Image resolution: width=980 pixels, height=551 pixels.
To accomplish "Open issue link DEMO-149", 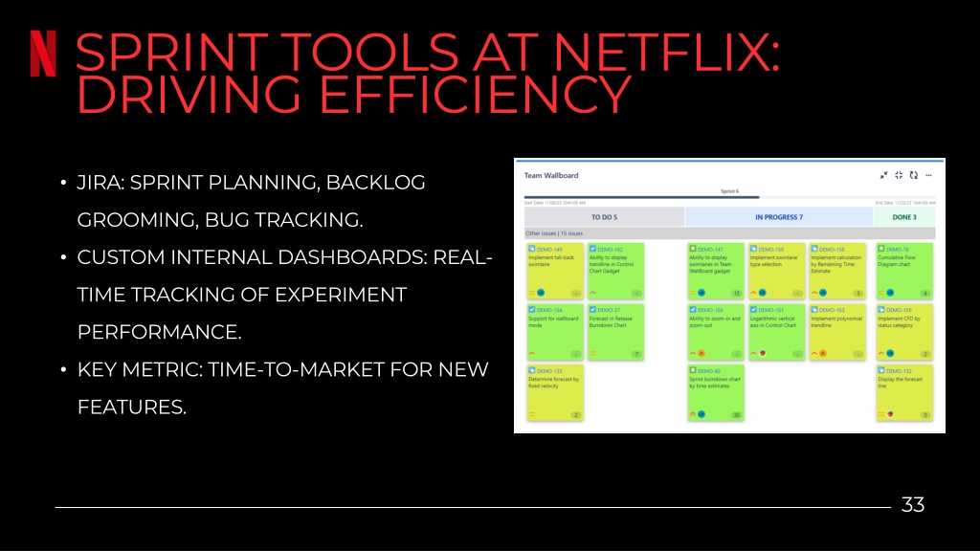I will (x=549, y=250).
